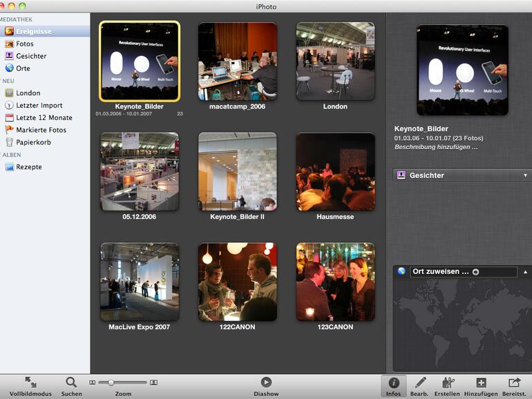The image size is (532, 399).
Task: Click the Papierkorb trash icon
Action: pyautogui.click(x=9, y=142)
